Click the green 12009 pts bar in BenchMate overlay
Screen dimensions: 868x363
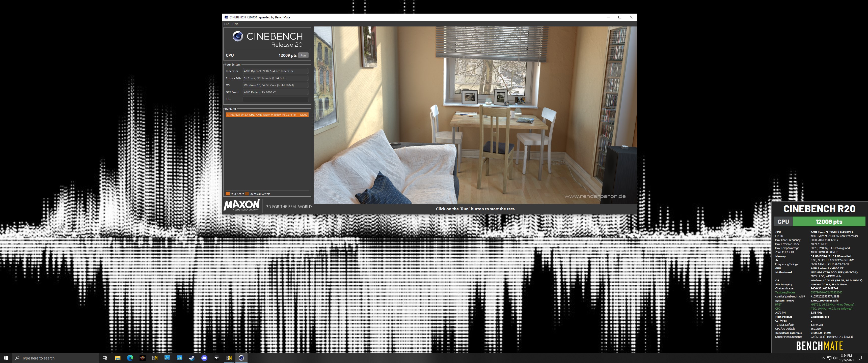[x=829, y=222]
